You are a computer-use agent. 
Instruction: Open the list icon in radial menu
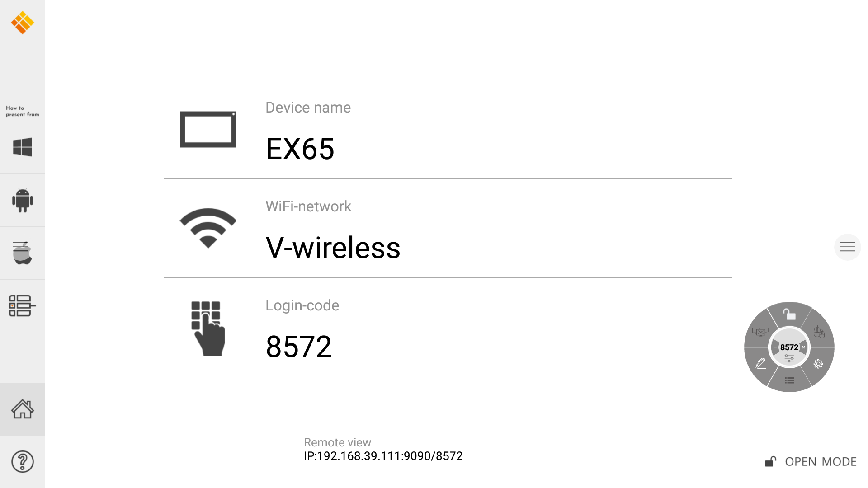(x=789, y=380)
